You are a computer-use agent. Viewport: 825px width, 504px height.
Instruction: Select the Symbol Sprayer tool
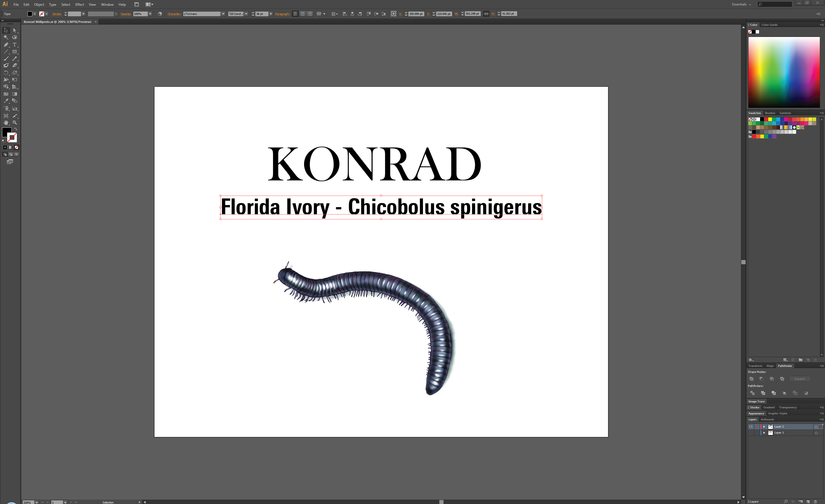(6, 109)
